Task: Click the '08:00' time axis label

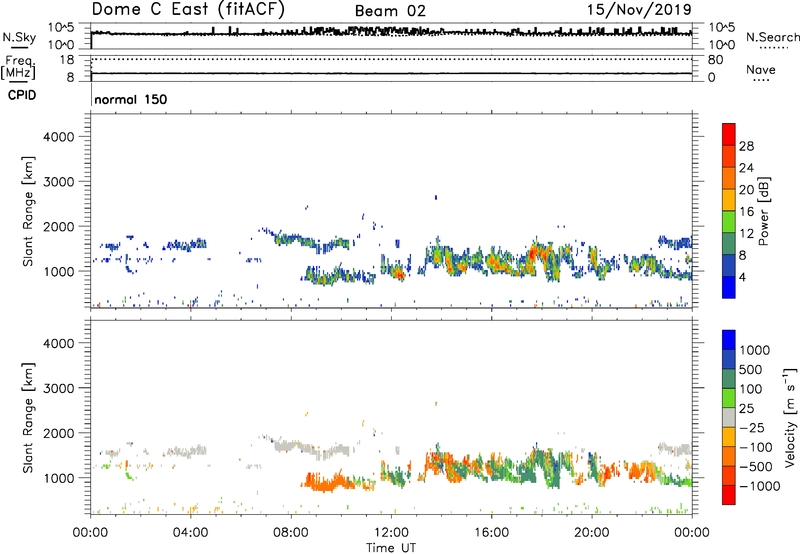Action: (291, 533)
